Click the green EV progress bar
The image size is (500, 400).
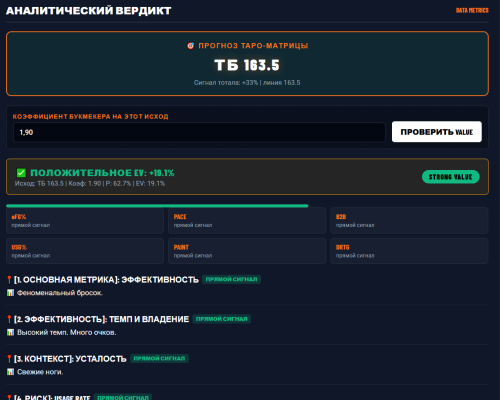click(157, 206)
